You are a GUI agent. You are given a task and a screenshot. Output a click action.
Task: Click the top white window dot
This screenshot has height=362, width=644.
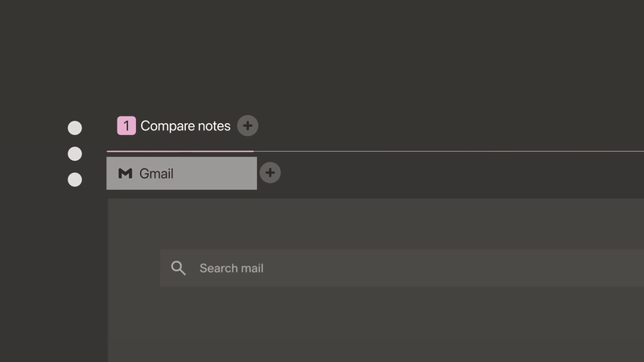(x=75, y=128)
